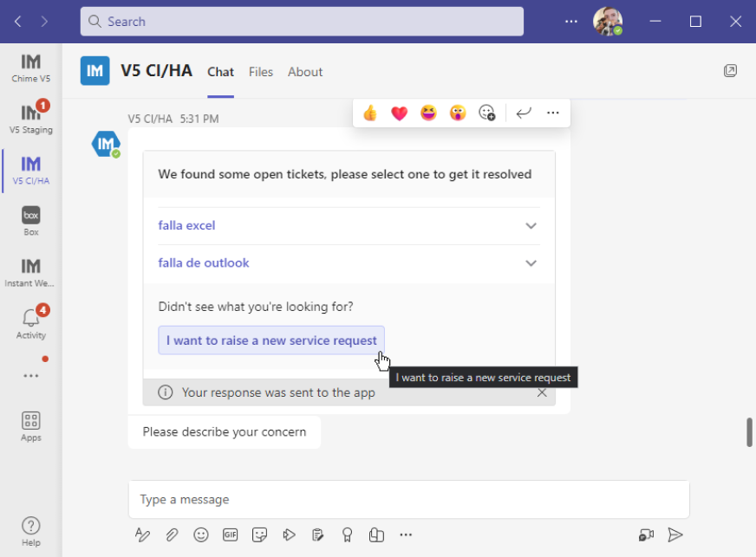Go forward with the right arrow

44,21
